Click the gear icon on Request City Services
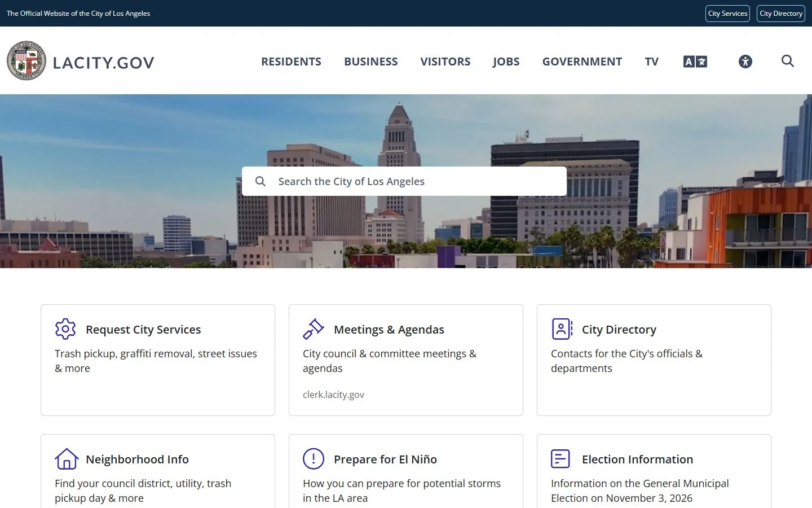The image size is (812, 508). (65, 329)
